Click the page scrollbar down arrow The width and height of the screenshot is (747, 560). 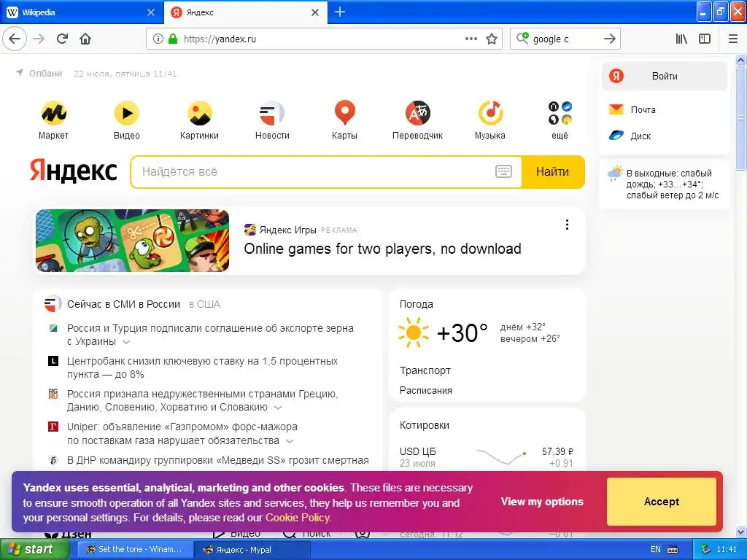coord(740,532)
